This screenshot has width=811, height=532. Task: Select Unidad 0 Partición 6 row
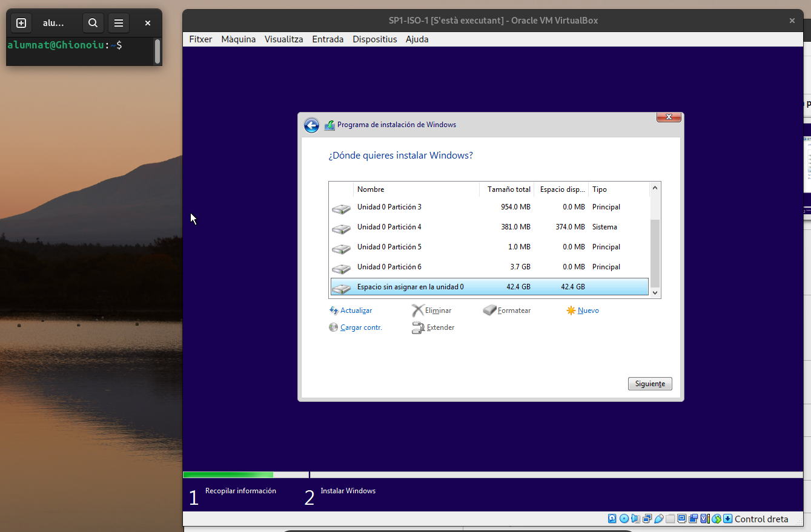(x=389, y=267)
